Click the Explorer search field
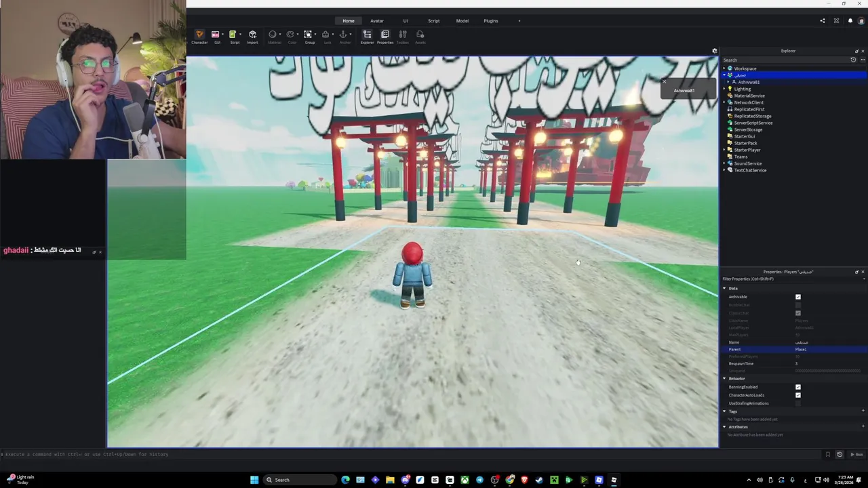The width and height of the screenshot is (868, 488). [x=785, y=60]
